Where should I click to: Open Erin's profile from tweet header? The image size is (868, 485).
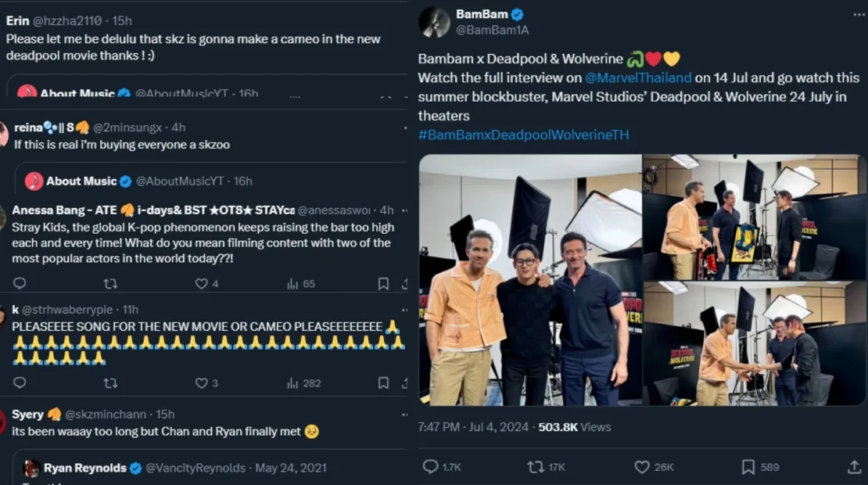(x=17, y=20)
